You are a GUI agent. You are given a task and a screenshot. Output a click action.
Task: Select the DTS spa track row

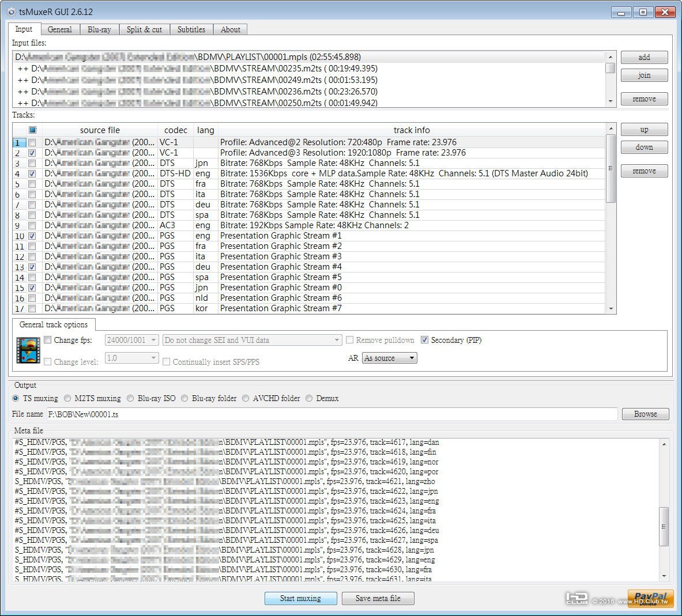(309, 215)
